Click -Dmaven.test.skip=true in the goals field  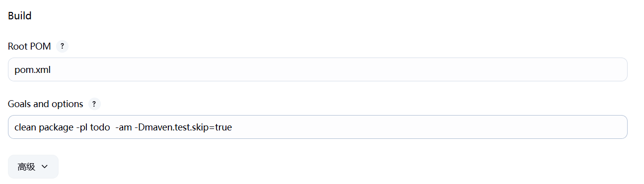[183, 127]
